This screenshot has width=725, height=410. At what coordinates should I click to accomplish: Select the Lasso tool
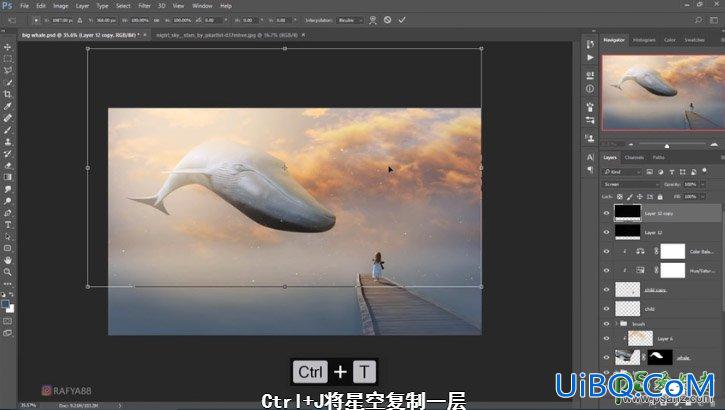7,71
